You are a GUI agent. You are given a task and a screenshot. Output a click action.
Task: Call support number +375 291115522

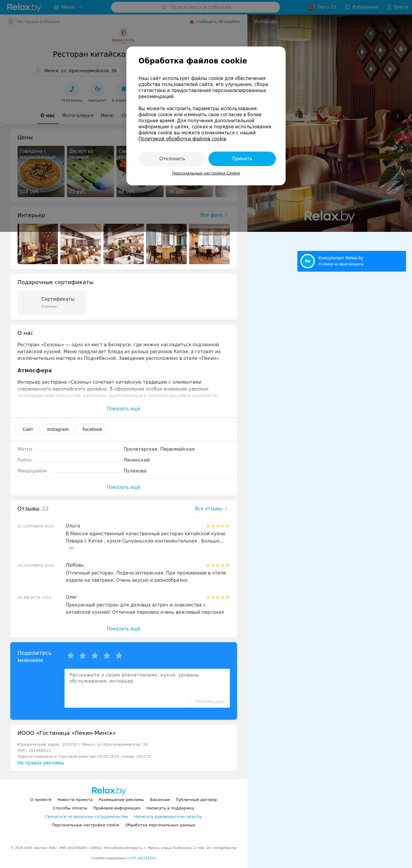pos(141,858)
